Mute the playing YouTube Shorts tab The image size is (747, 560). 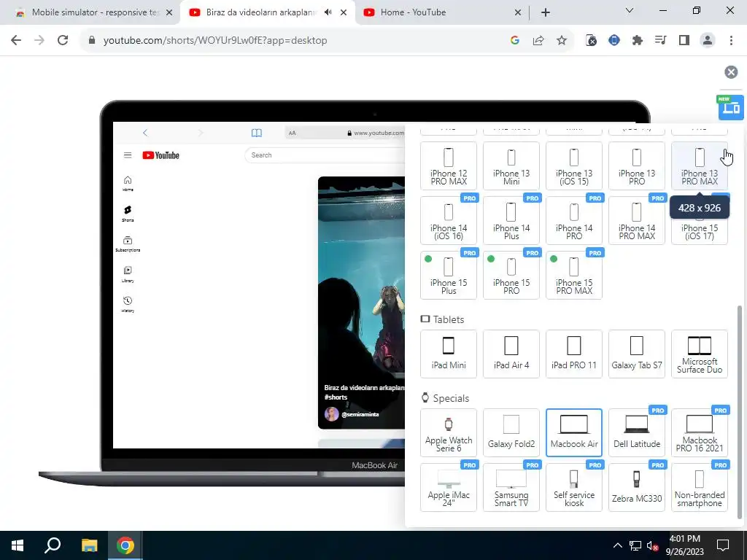[328, 12]
